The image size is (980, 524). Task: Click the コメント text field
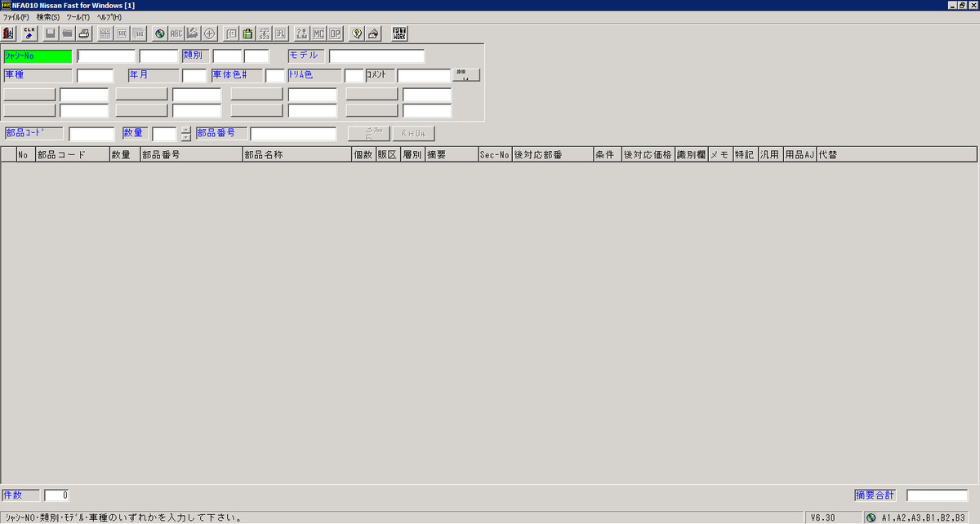point(424,76)
